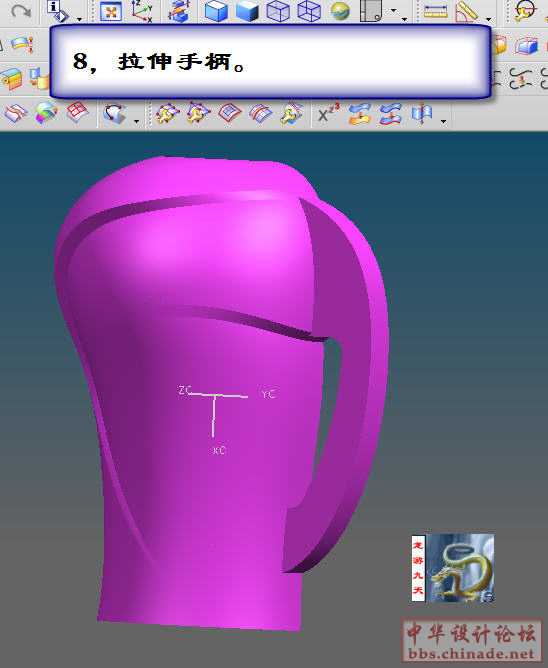This screenshot has height=668, width=548.
Task: Enable static wireframe cube display
Action: [x=309, y=11]
